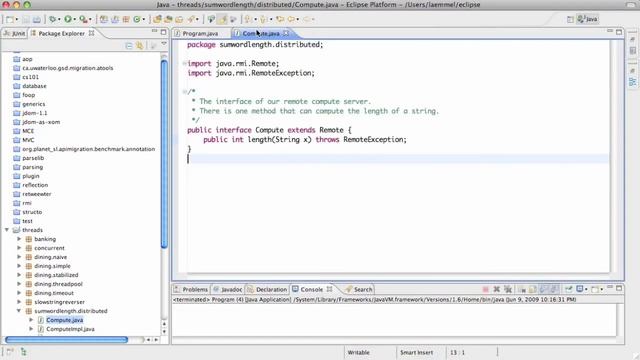The image size is (640, 360).
Task: Click the green Run button icon
Action: click(x=68, y=19)
